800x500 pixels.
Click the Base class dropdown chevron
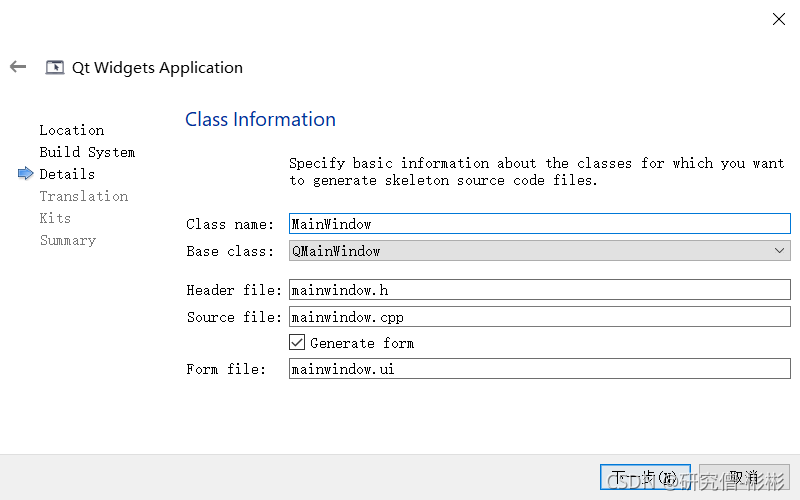click(x=779, y=251)
